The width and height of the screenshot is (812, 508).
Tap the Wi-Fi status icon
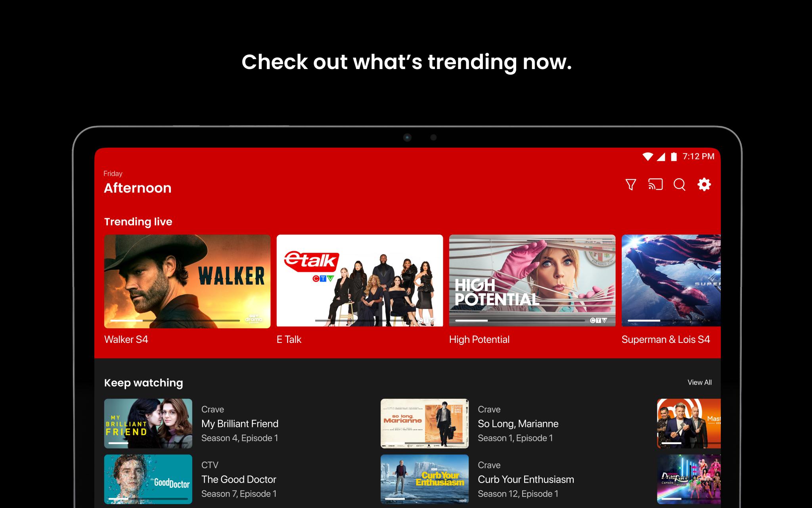[647, 156]
